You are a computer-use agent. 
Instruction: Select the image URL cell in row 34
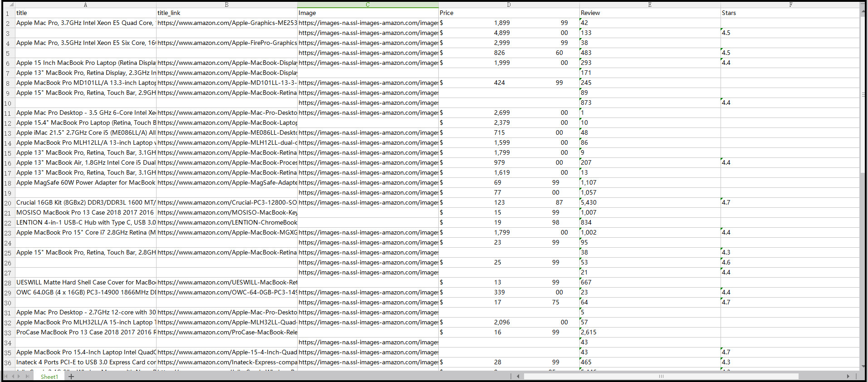click(368, 343)
